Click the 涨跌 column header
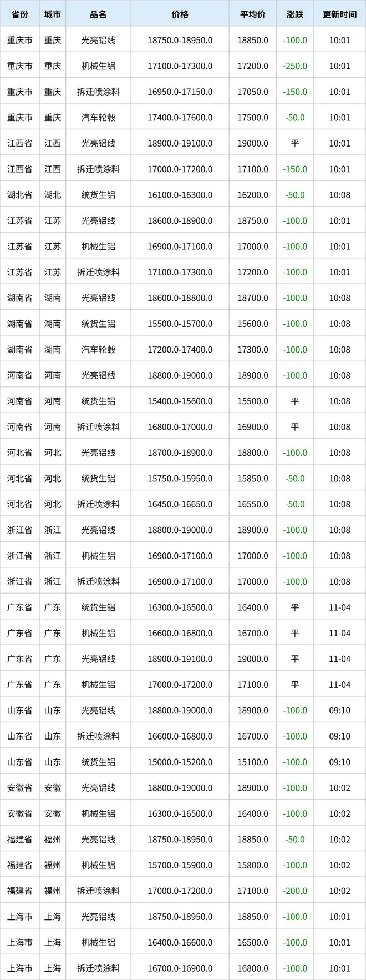Viewport: 366px width, 980px height. click(294, 14)
